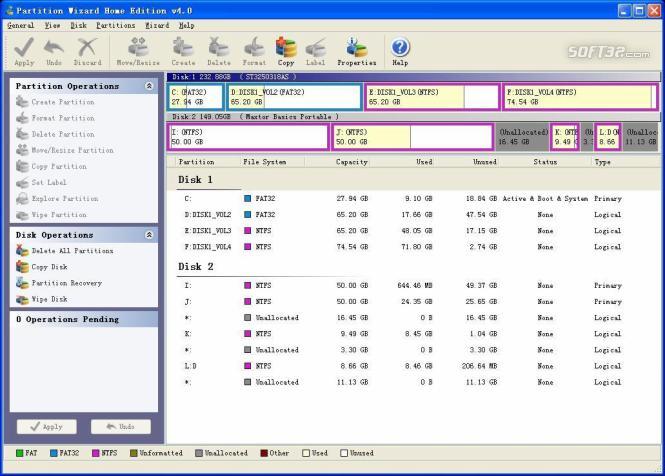Image resolution: width=665 pixels, height=476 pixels.
Task: Choose Format Partition in sidebar
Action: pyautogui.click(x=55, y=118)
